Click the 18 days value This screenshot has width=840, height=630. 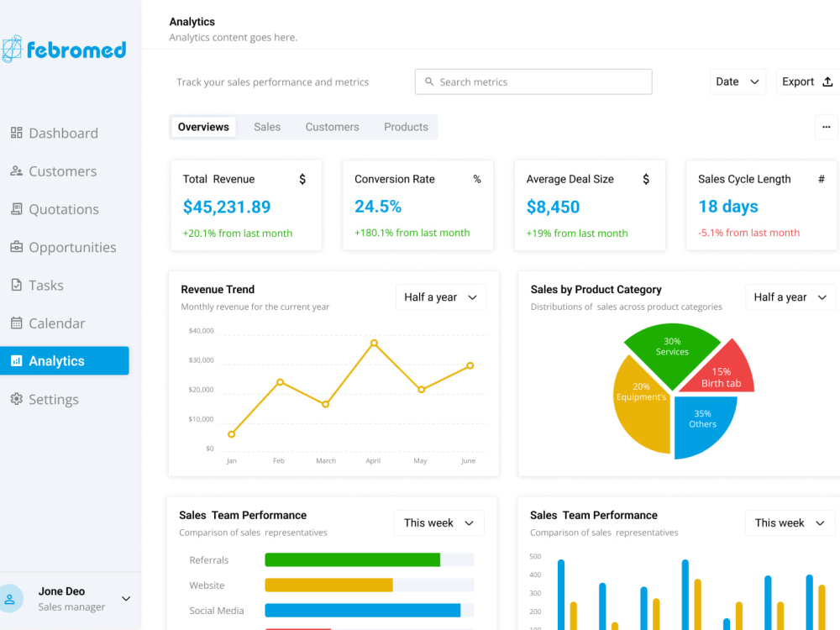(728, 207)
